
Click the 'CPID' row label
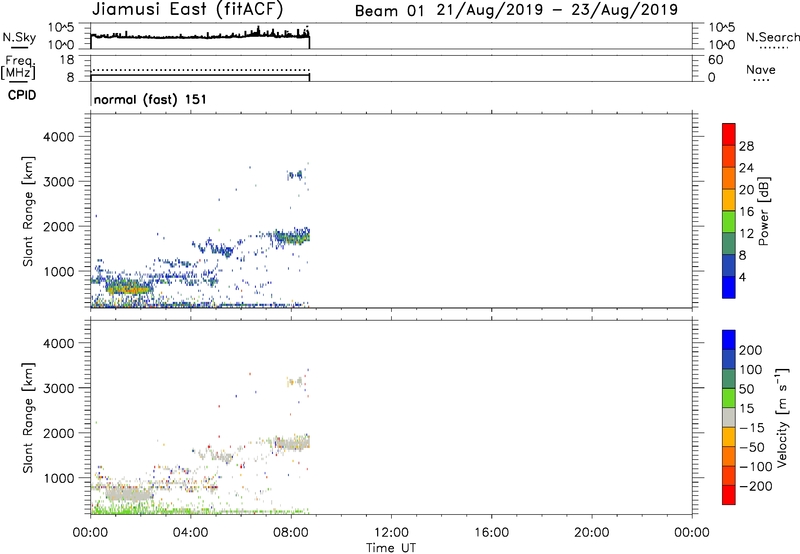pos(22,95)
